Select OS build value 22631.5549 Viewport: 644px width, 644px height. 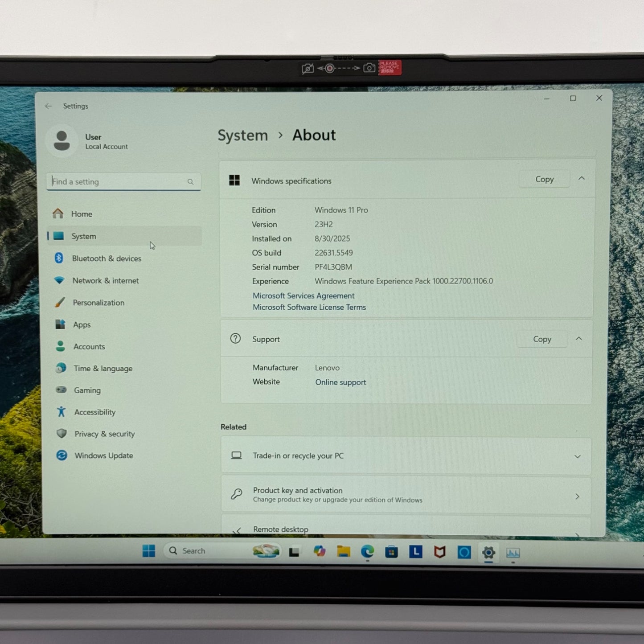click(334, 253)
